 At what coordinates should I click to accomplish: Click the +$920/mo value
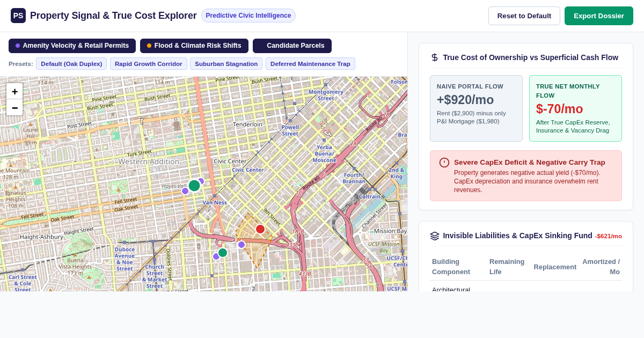(465, 100)
